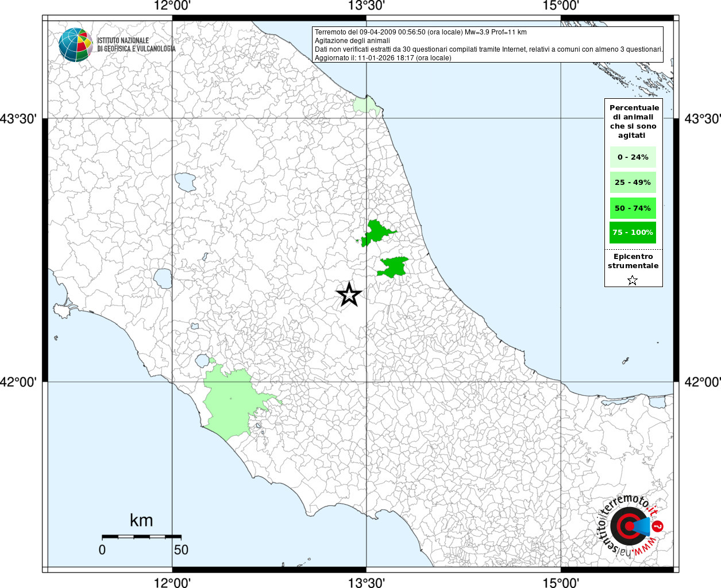Pick the 0 - 24% legend swatch

point(633,157)
